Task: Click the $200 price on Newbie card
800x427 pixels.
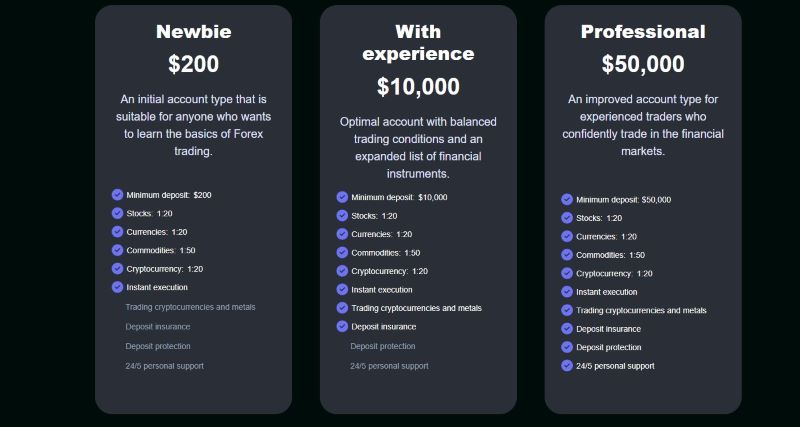Action: [193, 64]
